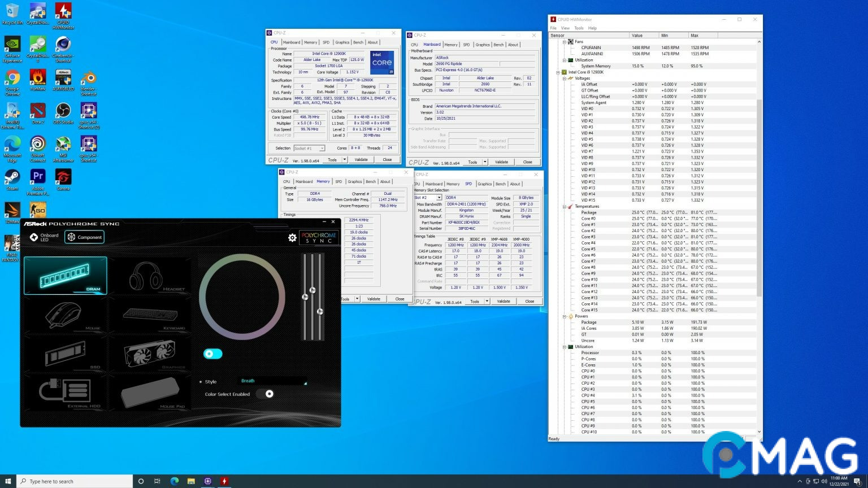The height and width of the screenshot is (488, 868).
Task: Open Polychrome Sync settings gear
Action: coord(292,238)
